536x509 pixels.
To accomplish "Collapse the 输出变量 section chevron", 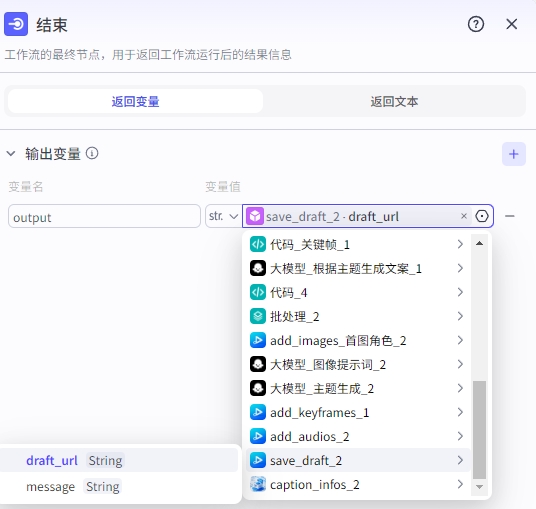I will [x=11, y=153].
